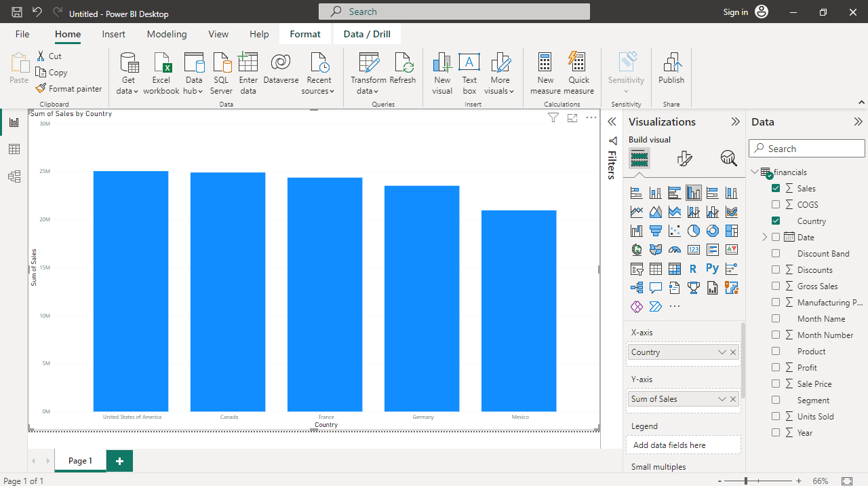Choose the Area chart visual
This screenshot has height=486, width=868.
pyautogui.click(x=655, y=212)
